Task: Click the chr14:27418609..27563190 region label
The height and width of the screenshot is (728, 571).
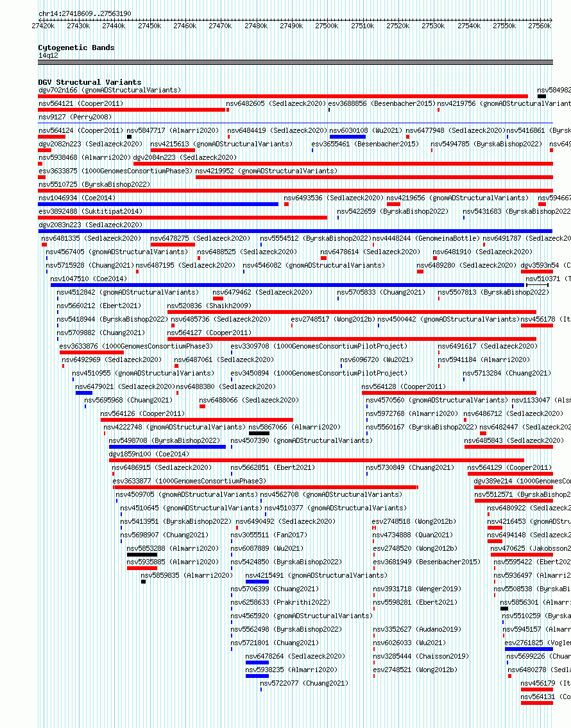Action: 85,13
